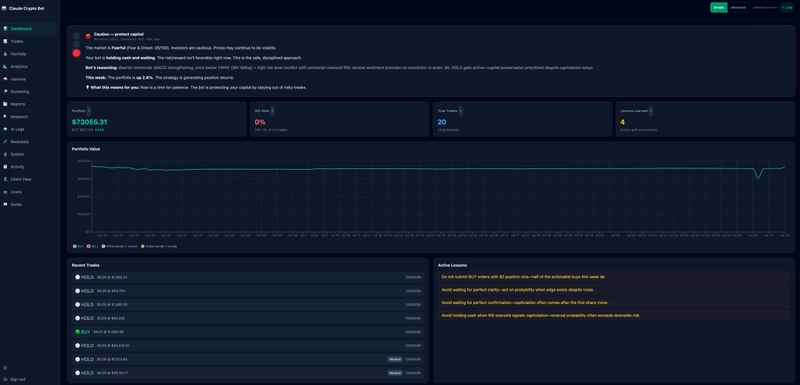Click the Claude Crypto Bot logo icon
Screen dimensions: 800x385
pyautogui.click(x=4, y=8)
